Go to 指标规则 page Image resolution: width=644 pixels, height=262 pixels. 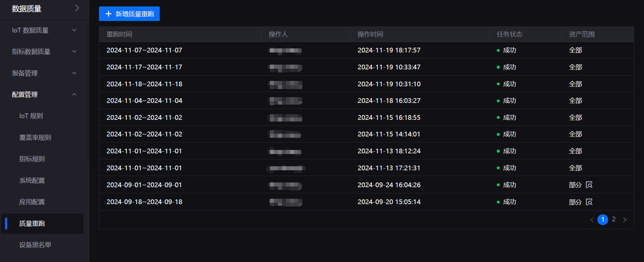(32, 159)
